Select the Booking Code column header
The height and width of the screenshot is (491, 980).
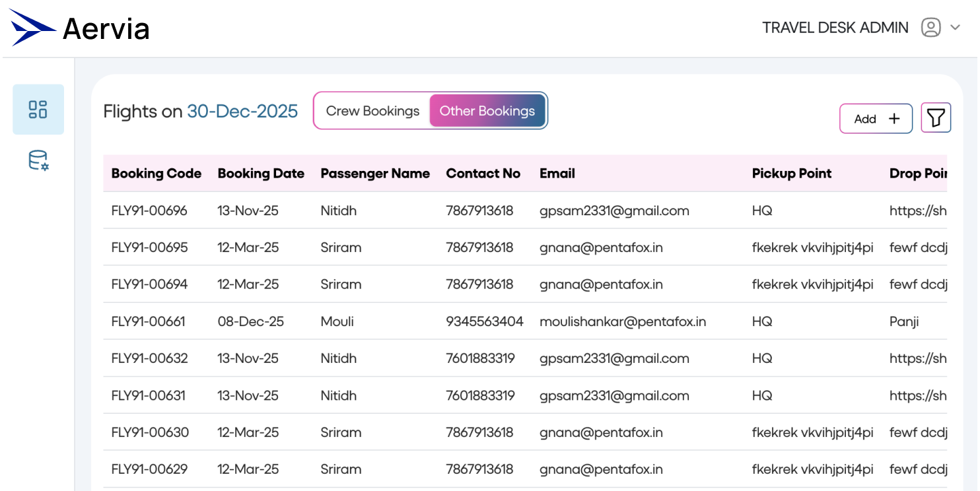pyautogui.click(x=157, y=173)
